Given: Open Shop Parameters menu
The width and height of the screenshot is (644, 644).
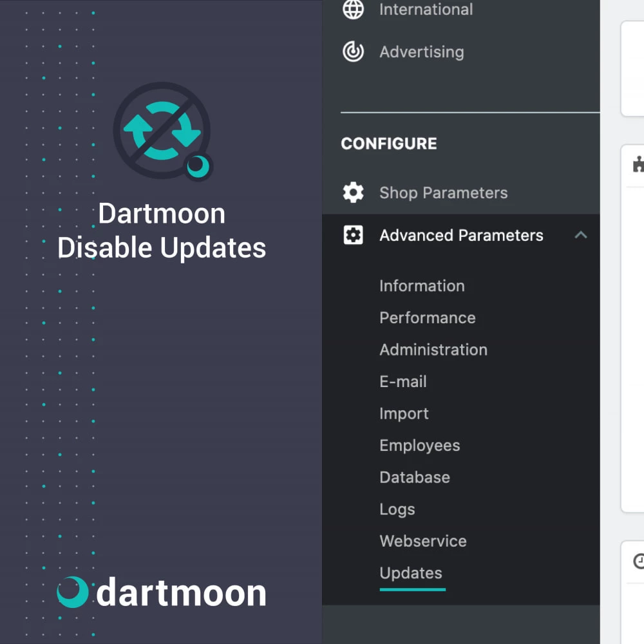Looking at the screenshot, I should pos(444,193).
